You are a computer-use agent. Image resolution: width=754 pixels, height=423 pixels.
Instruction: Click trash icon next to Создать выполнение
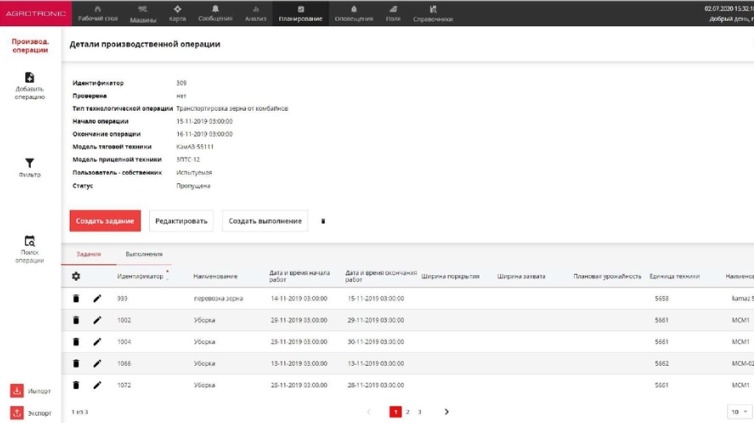tap(323, 221)
